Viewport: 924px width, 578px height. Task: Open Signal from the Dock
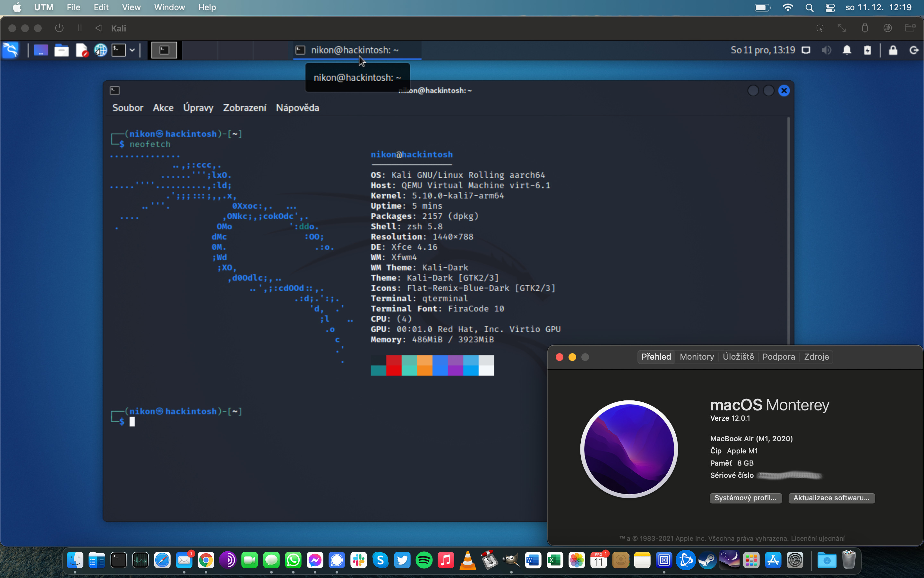pos(336,560)
